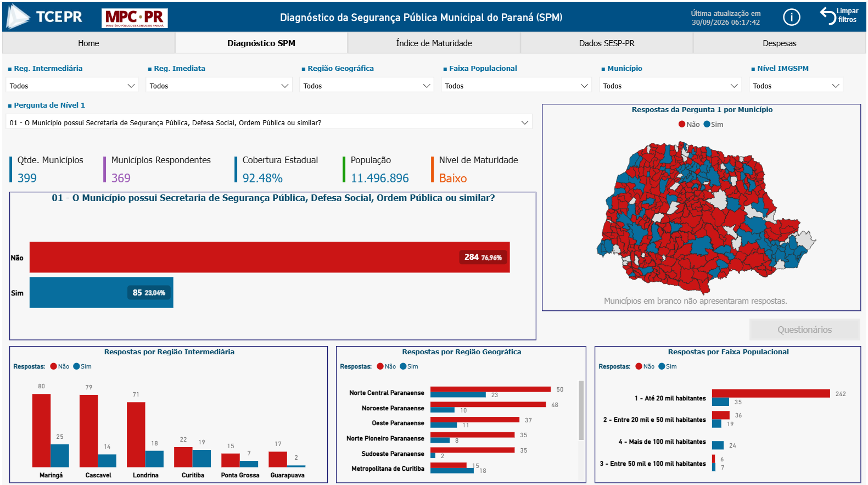Click Sim legend dot in Faixa Populacional chart
Image resolution: width=868 pixels, height=485 pixels.
[x=662, y=366]
